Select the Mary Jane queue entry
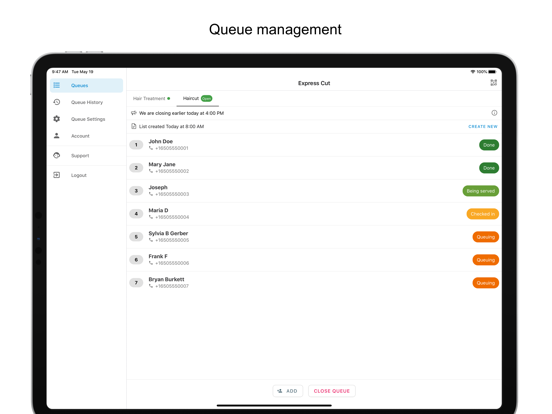Image resolution: width=552 pixels, height=414 pixels. click(314, 168)
